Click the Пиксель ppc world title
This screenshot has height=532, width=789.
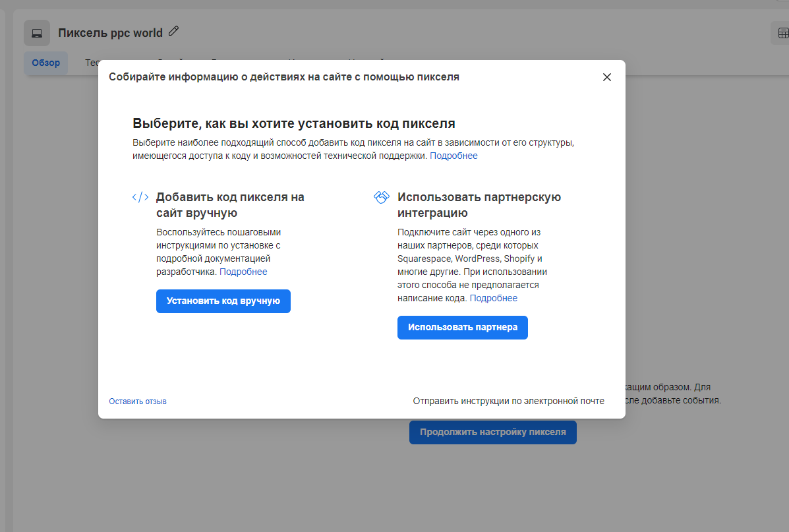[x=110, y=33]
